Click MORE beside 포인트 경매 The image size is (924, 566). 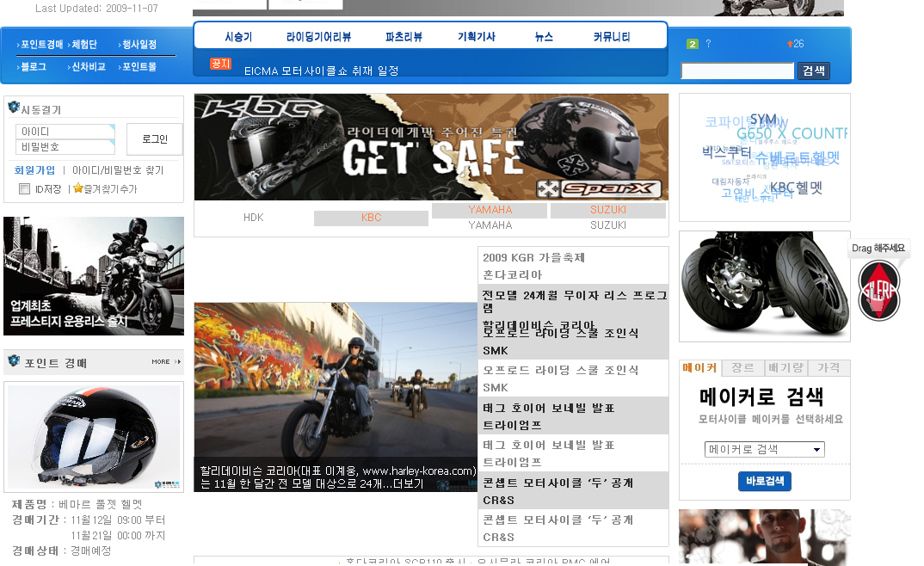click(x=165, y=361)
